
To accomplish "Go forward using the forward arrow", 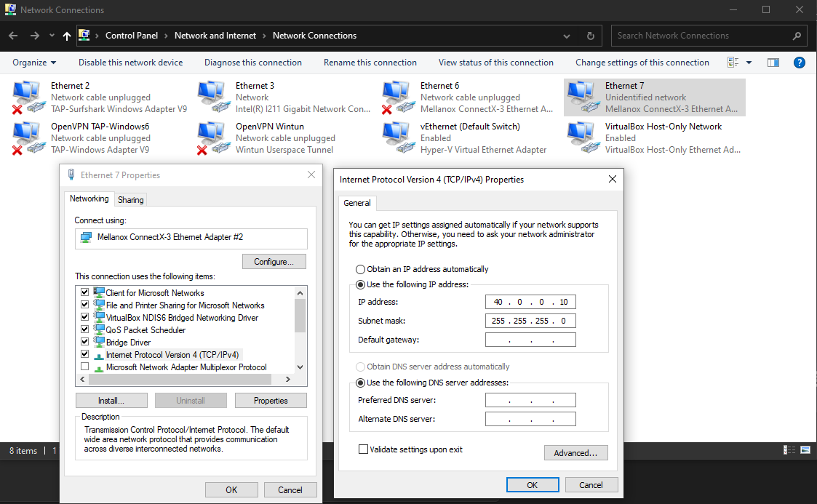I will pyautogui.click(x=34, y=36).
